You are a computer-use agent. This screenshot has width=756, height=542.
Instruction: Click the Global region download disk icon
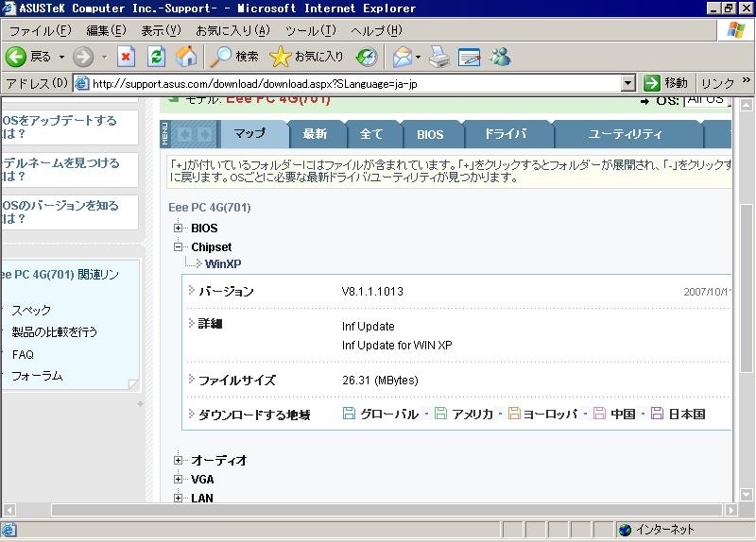tap(349, 413)
